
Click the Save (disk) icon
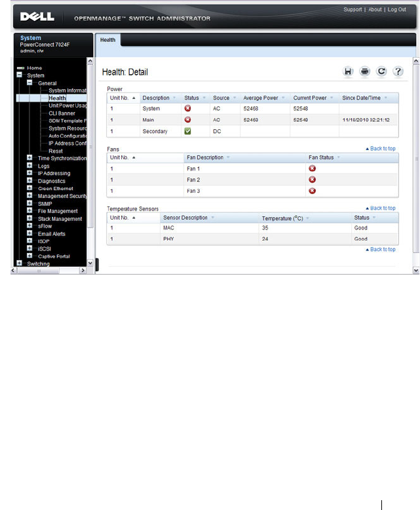pyautogui.click(x=348, y=71)
